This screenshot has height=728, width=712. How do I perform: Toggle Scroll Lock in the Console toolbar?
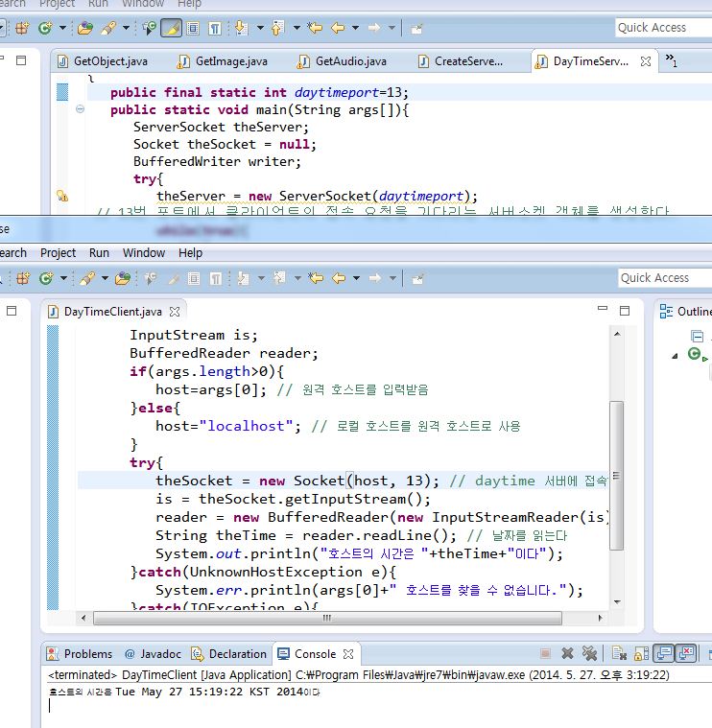pos(640,654)
